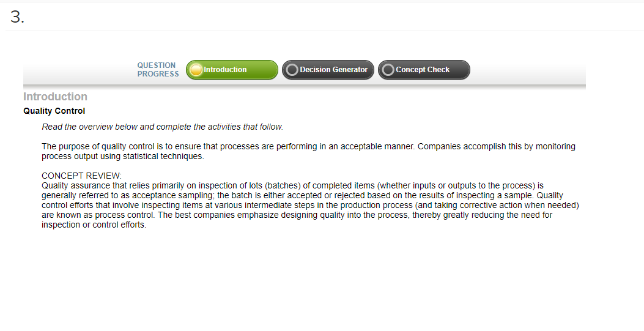Select the green Introduction progress tab

coord(232,70)
